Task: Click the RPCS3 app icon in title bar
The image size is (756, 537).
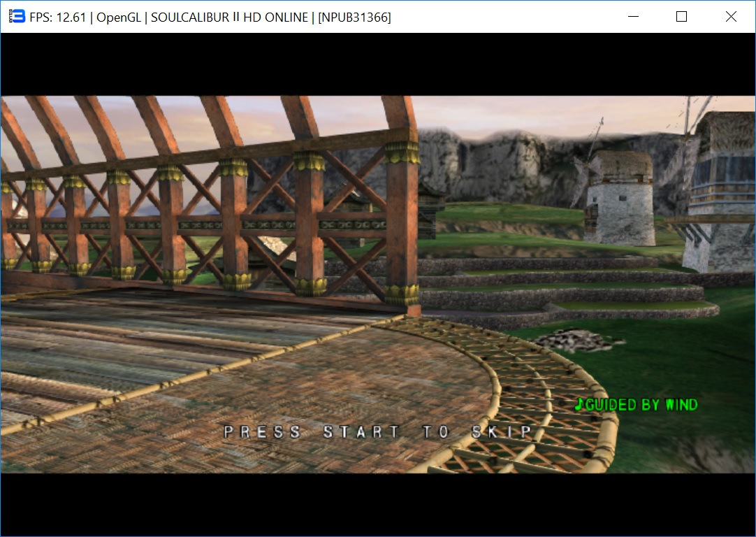Action: pos(17,17)
